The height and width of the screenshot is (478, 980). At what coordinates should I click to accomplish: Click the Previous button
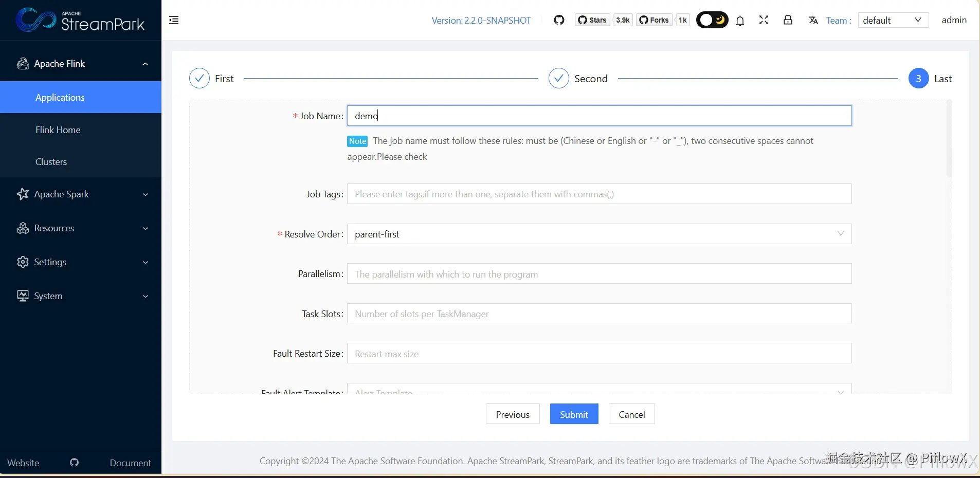pos(513,414)
